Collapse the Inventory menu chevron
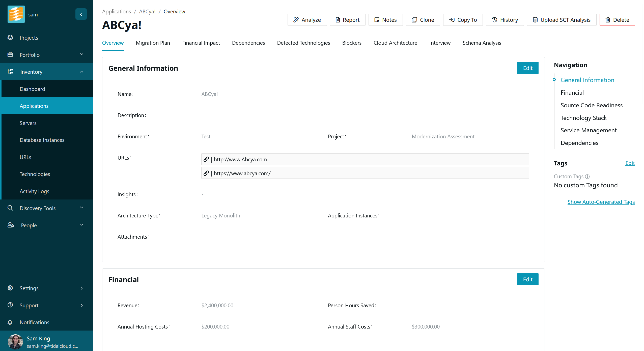644x351 pixels. pyautogui.click(x=82, y=72)
